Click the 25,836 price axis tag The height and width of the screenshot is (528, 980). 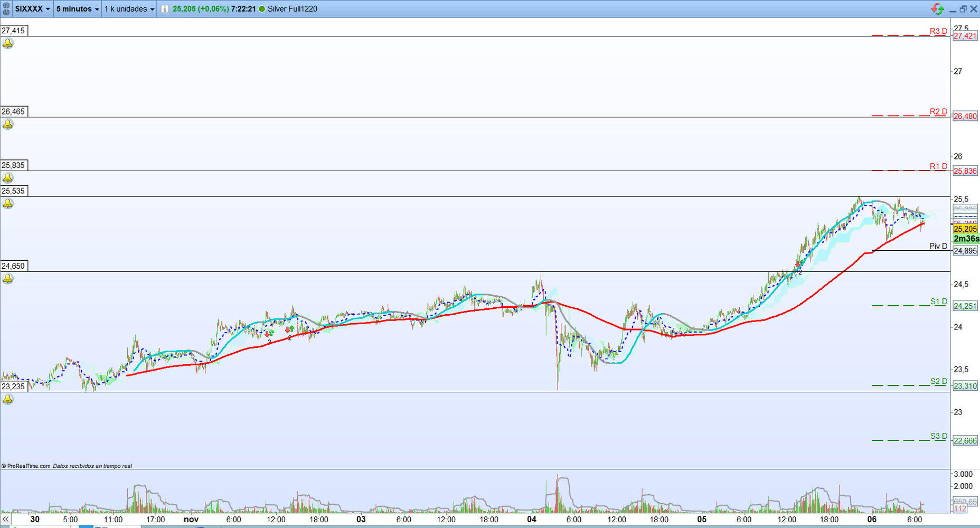click(x=965, y=171)
